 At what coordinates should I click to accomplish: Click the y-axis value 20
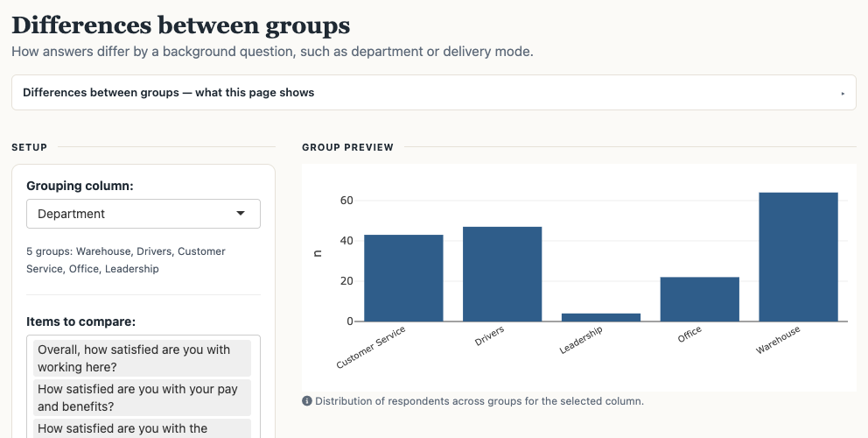[x=346, y=281]
